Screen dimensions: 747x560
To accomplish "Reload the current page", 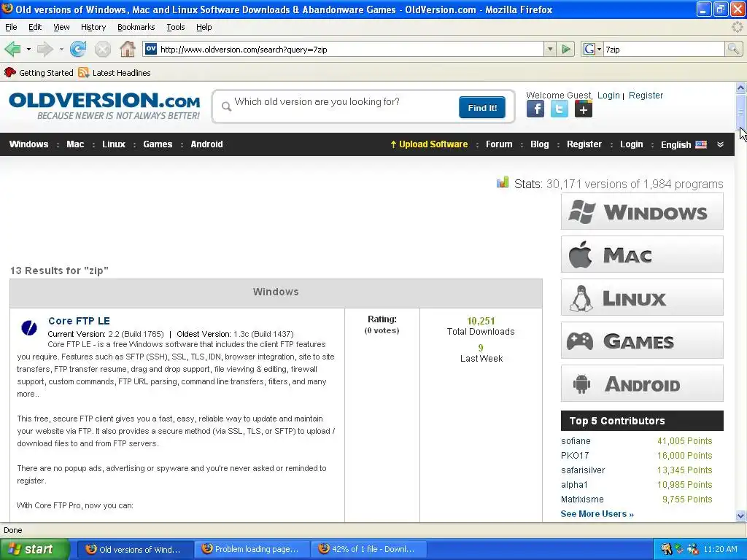I will click(78, 49).
